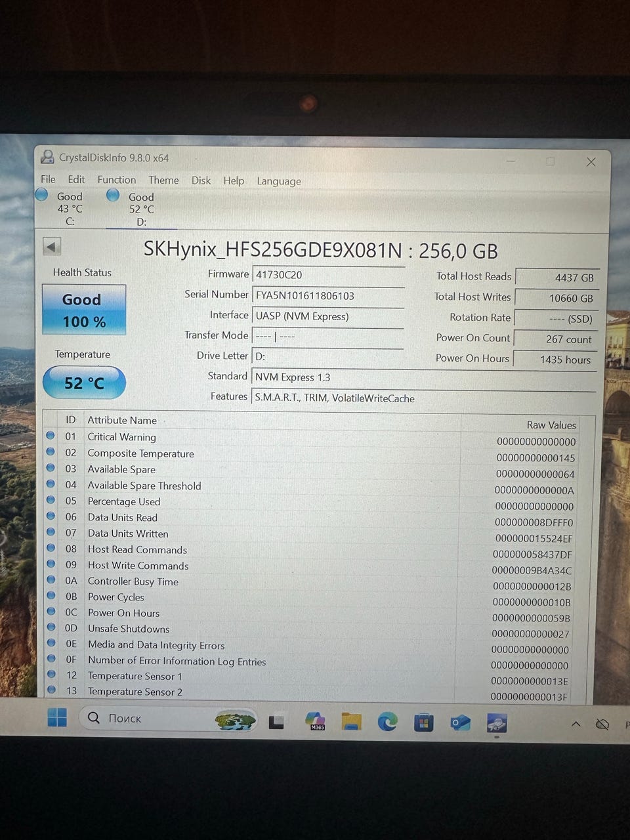
Task: Click status dot of Host Write Commands row
Action: tap(51, 564)
